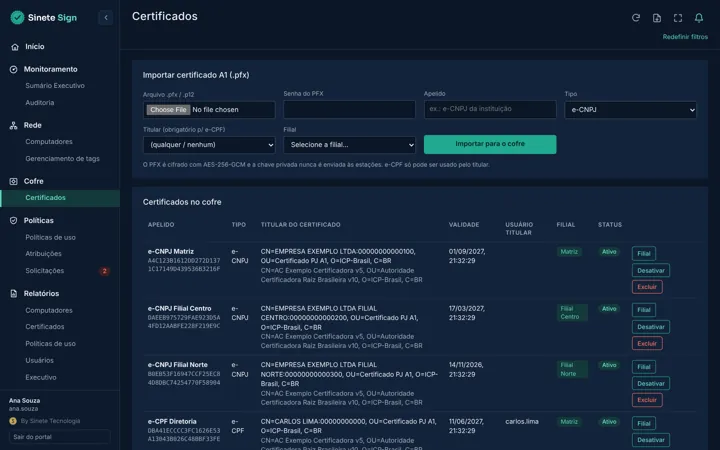The width and height of the screenshot is (720, 450).
Task: Collapse the sidebar with chevron button
Action: [106, 17]
